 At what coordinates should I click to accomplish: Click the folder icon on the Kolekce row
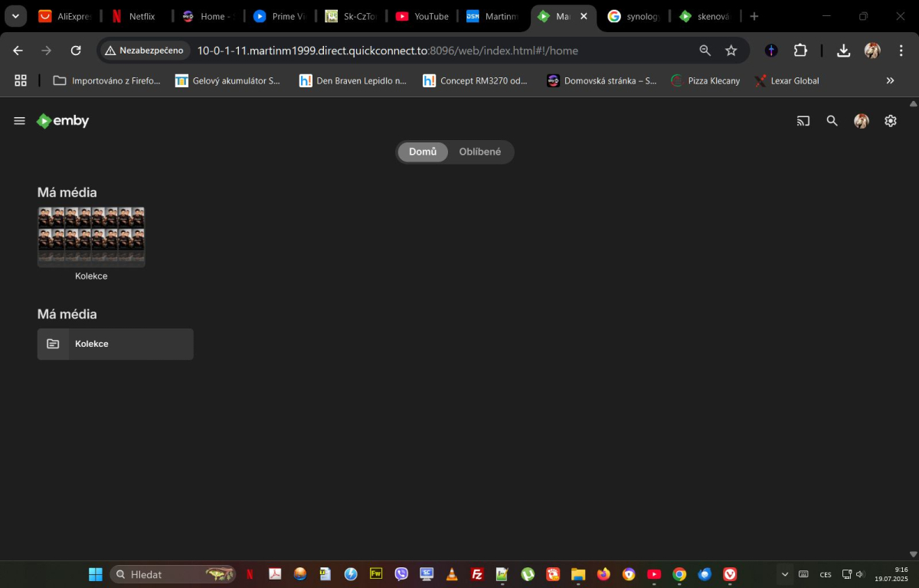53,343
